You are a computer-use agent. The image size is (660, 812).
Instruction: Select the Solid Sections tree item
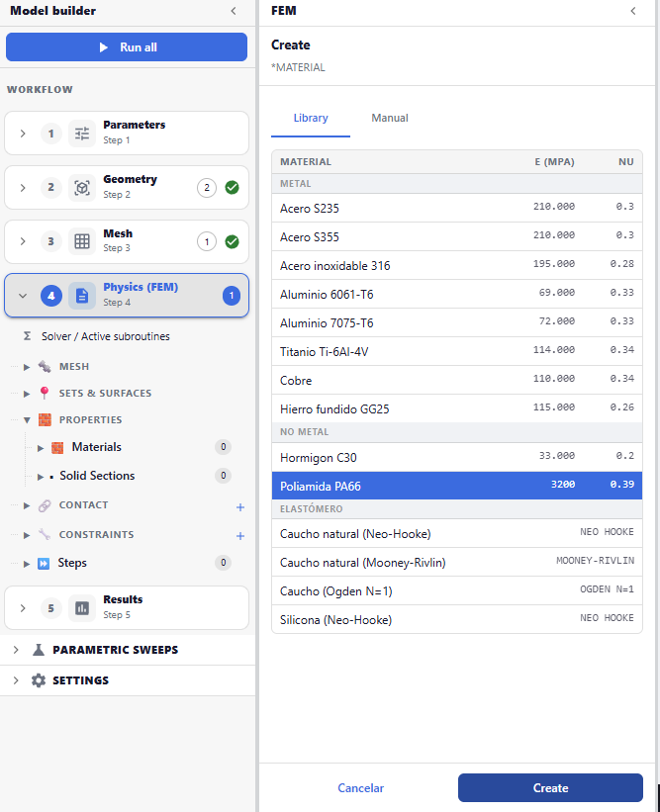(x=97, y=476)
